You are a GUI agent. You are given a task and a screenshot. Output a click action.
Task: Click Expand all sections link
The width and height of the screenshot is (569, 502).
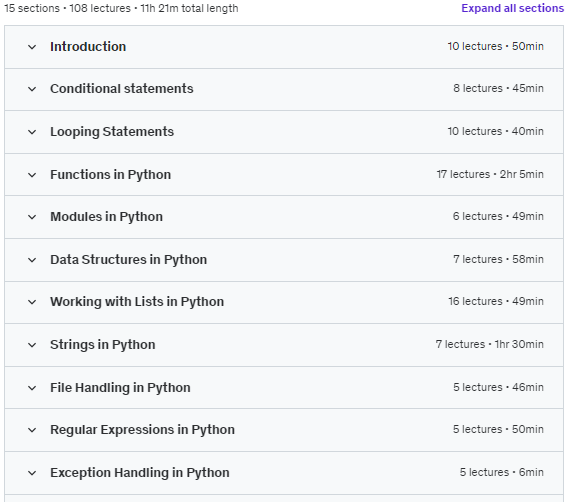(x=512, y=8)
